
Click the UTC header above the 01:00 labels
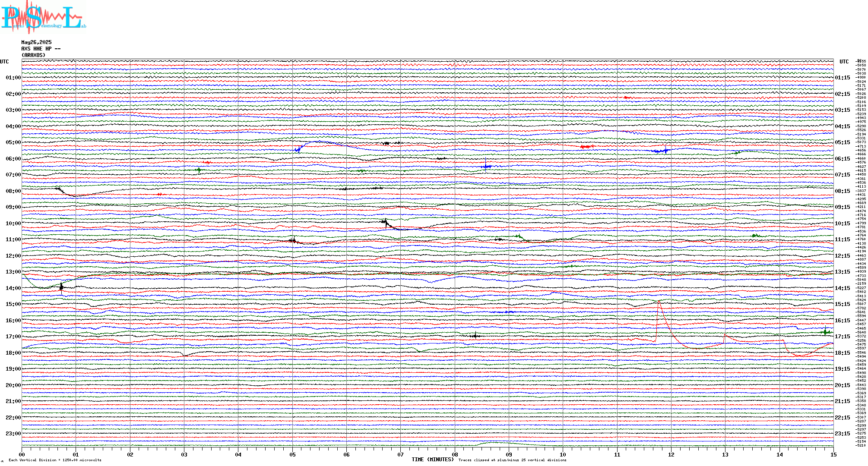(4, 62)
